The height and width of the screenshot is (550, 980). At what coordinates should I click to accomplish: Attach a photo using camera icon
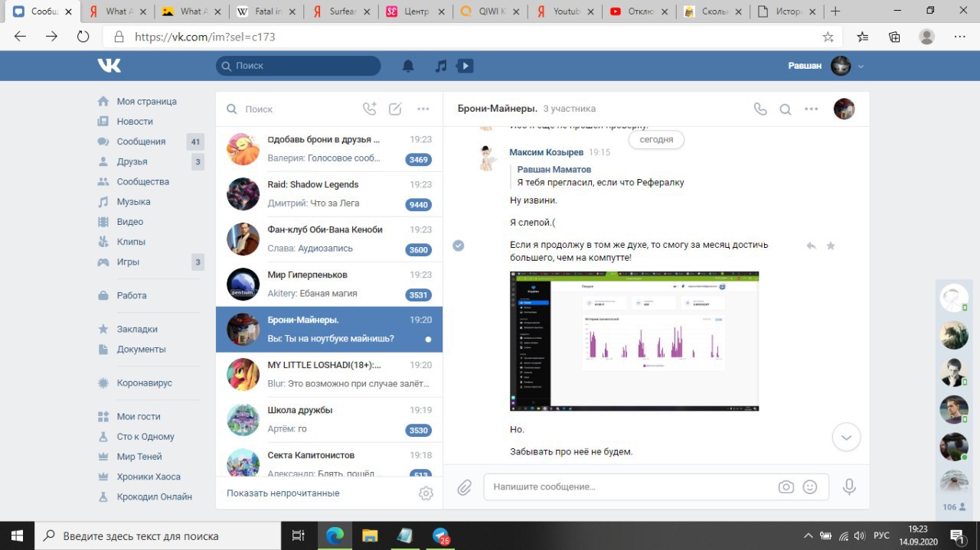[786, 487]
